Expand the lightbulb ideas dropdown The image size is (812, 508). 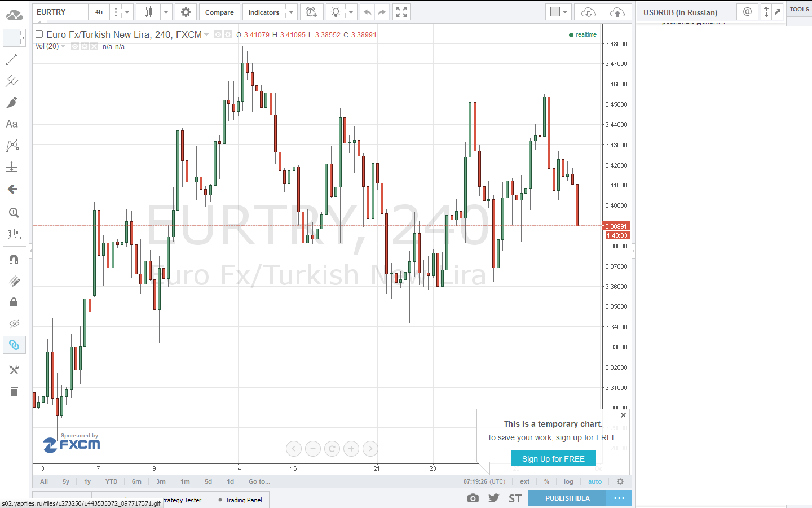(x=351, y=12)
